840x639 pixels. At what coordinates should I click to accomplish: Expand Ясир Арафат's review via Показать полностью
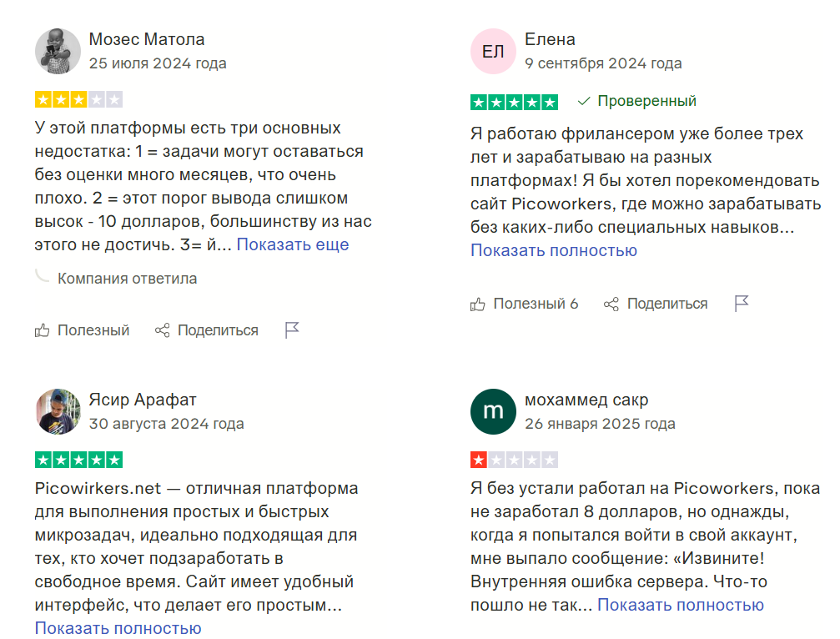118,628
